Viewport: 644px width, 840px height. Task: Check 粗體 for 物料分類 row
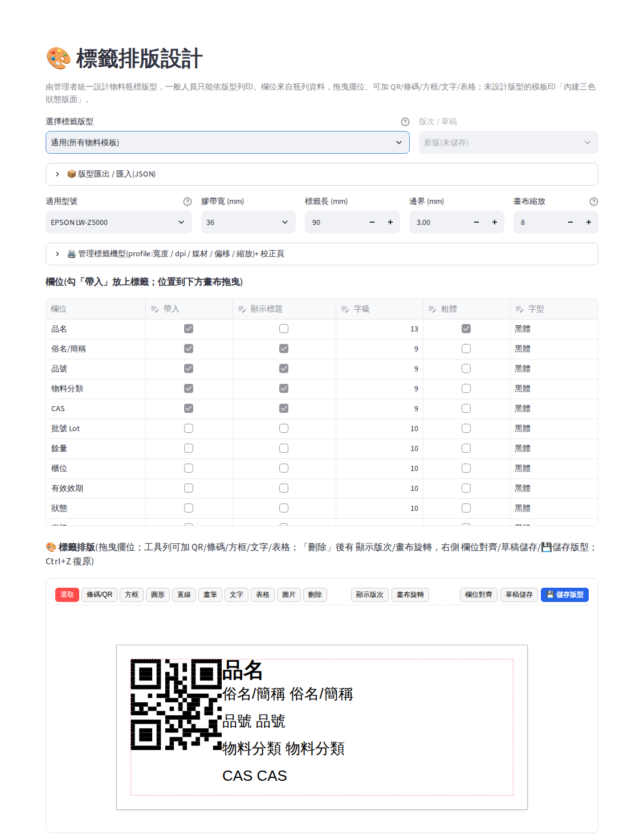pyautogui.click(x=466, y=388)
